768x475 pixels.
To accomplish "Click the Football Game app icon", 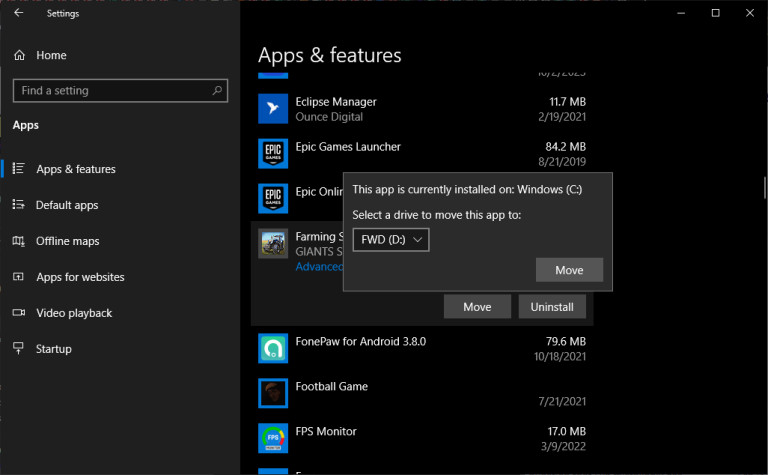I will [273, 393].
